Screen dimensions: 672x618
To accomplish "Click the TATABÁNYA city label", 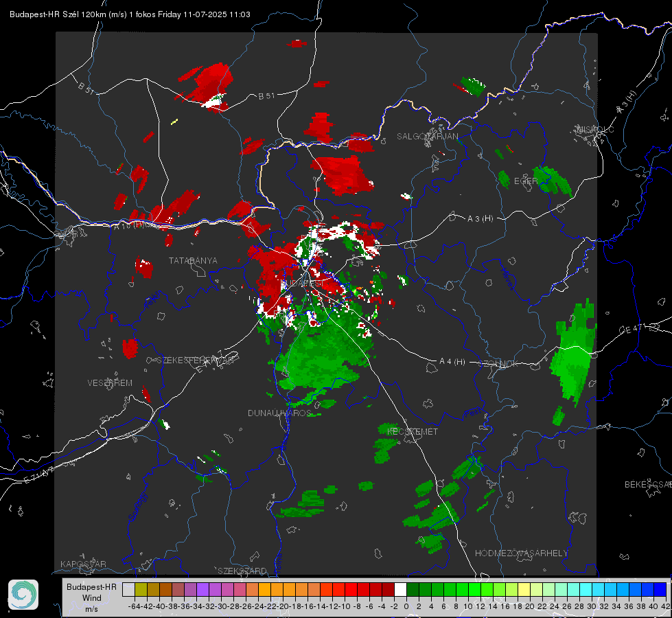I will coord(193,260).
